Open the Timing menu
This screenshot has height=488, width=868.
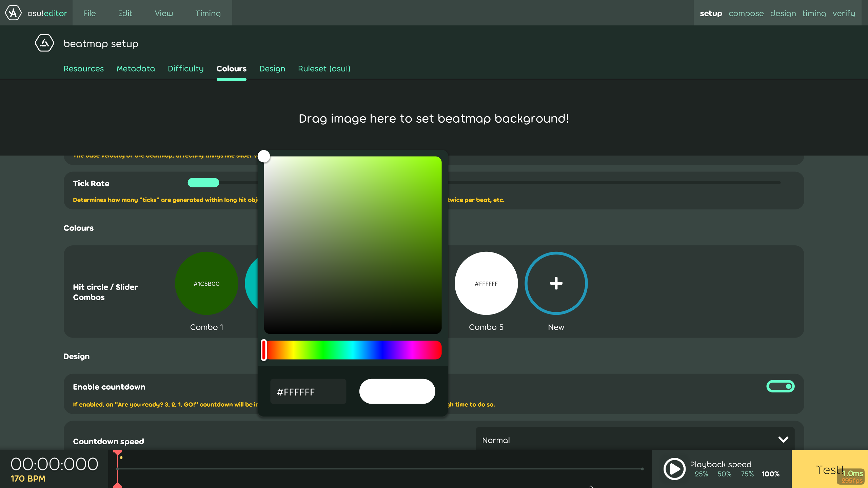pos(208,13)
